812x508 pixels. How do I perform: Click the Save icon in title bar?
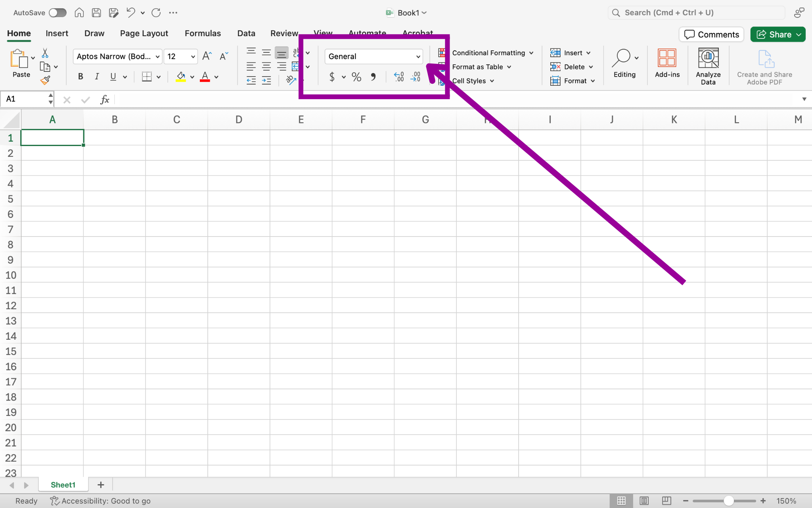96,13
